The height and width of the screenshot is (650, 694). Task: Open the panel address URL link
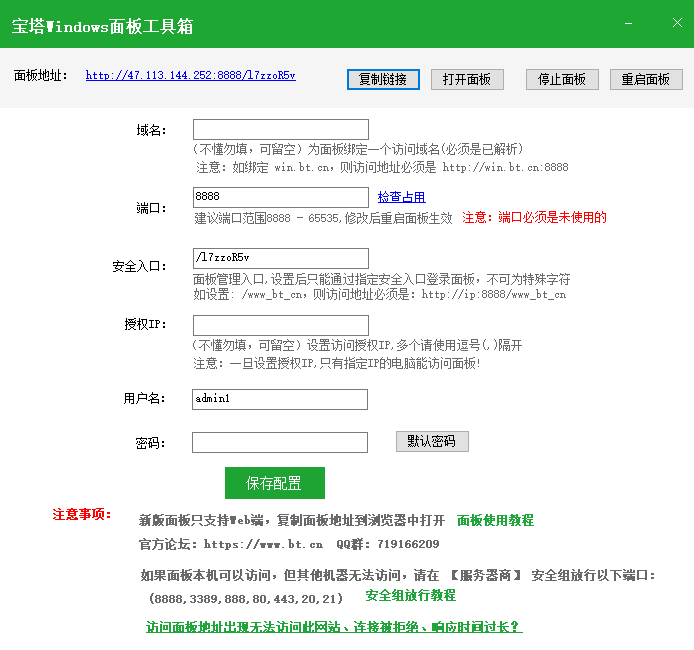click(x=190, y=75)
